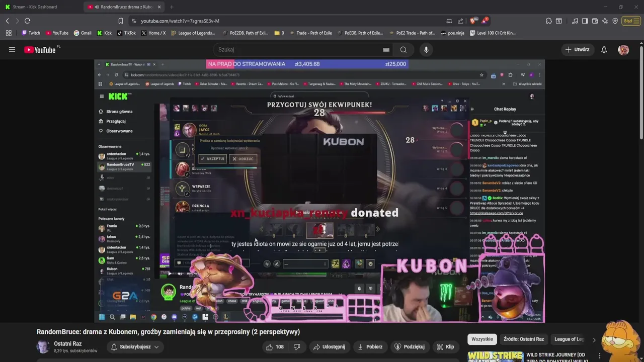Mute the playing YouTube tab audio
Image resolution: width=644 pixels, height=362 pixels.
(96, 7)
